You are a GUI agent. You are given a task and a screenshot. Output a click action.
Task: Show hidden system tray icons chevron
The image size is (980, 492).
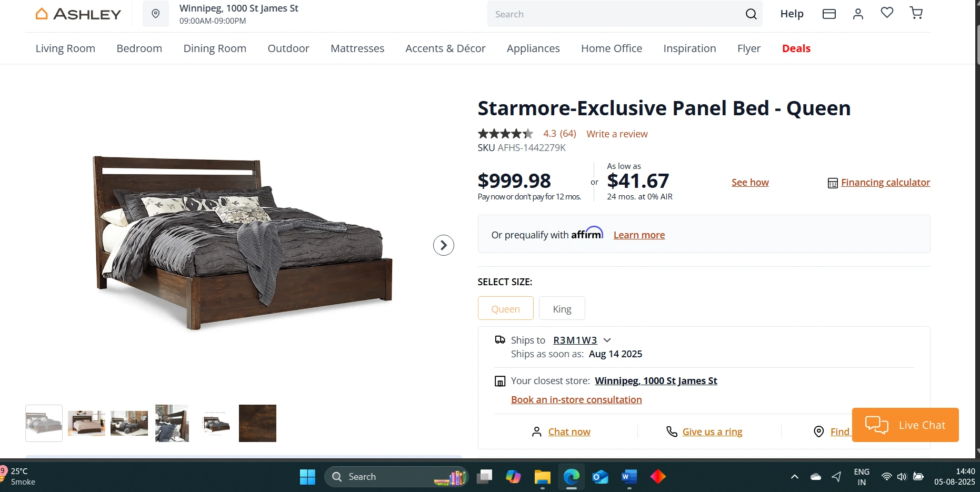pos(795,477)
